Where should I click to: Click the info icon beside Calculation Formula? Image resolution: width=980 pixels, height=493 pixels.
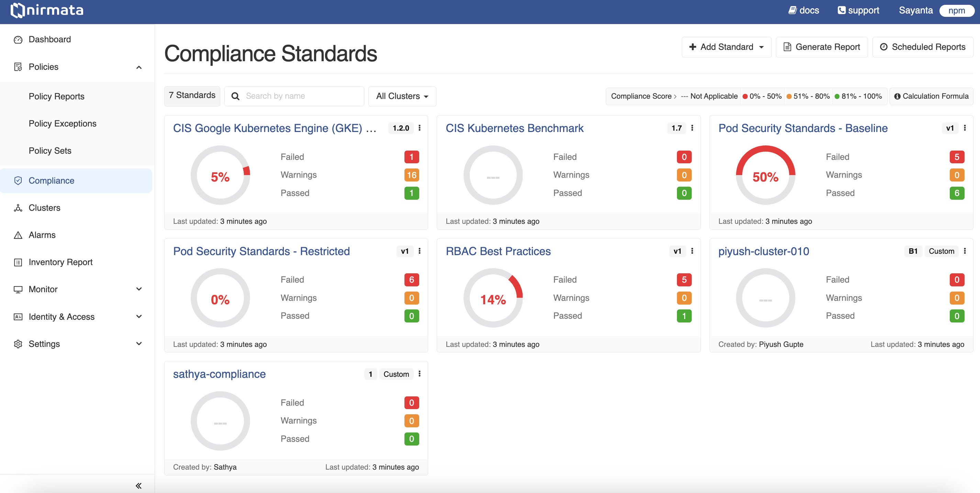pos(897,96)
